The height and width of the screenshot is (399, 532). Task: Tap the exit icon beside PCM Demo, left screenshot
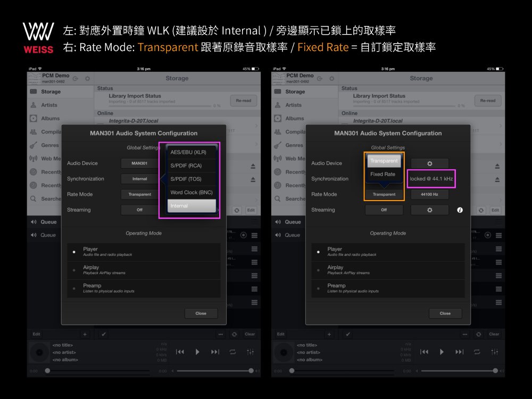76,79
